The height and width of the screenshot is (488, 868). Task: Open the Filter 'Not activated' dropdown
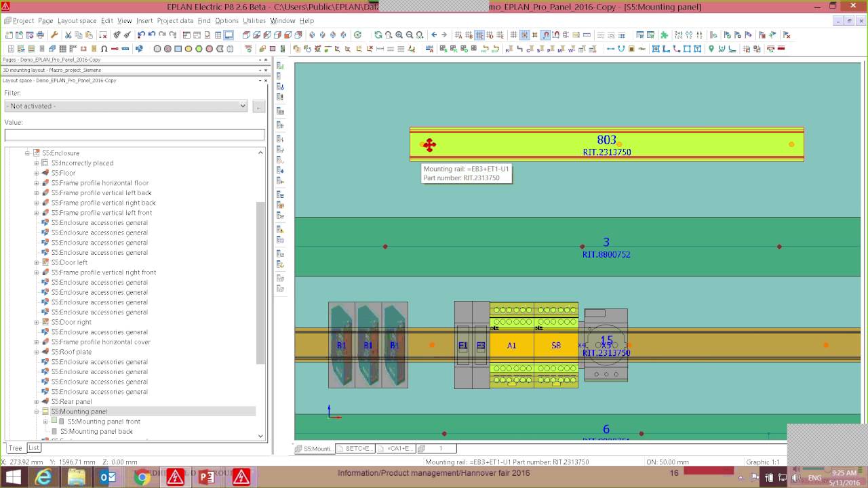click(126, 106)
